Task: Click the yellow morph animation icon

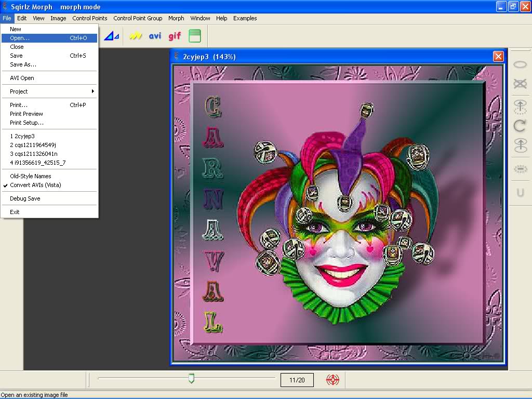Action: (x=136, y=36)
